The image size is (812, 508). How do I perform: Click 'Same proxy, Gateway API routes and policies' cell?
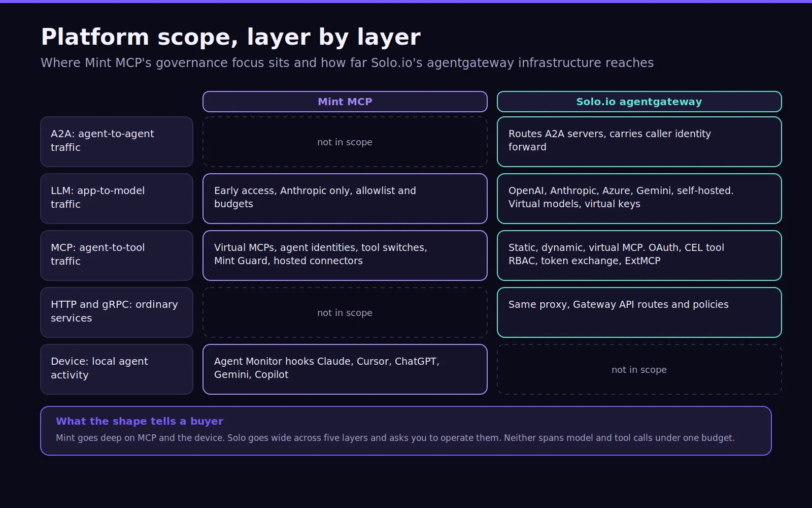[639, 312]
